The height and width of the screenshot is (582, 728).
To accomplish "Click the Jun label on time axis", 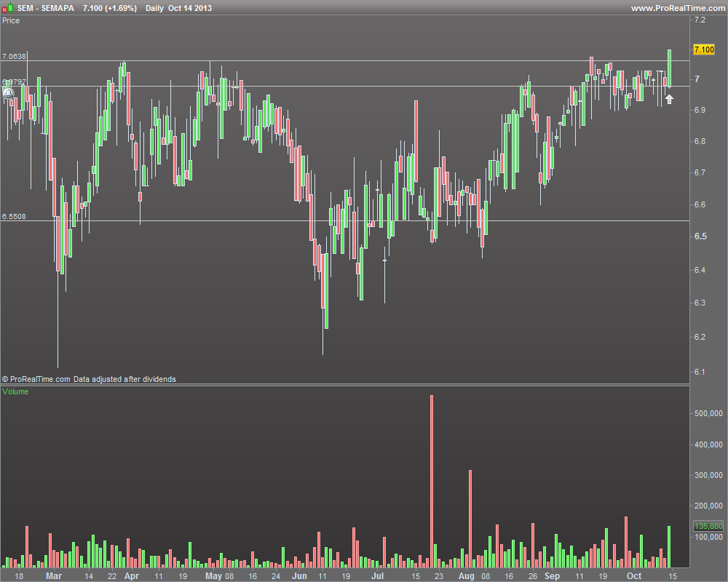I will pyautogui.click(x=299, y=576).
